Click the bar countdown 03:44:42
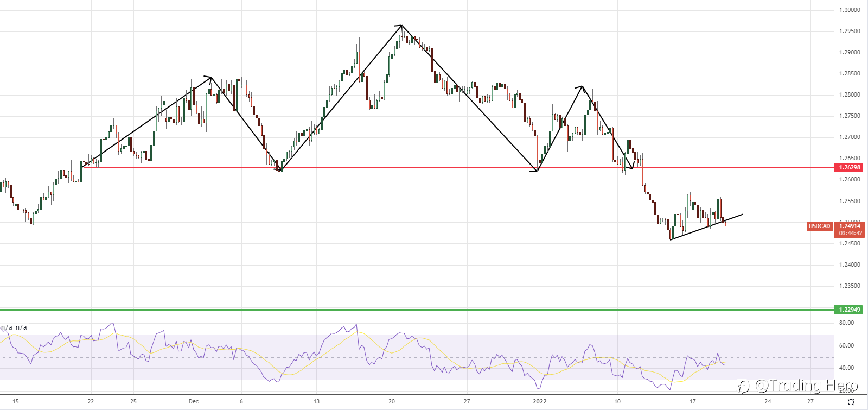Image resolution: width=868 pixels, height=410 pixels. pyautogui.click(x=850, y=234)
